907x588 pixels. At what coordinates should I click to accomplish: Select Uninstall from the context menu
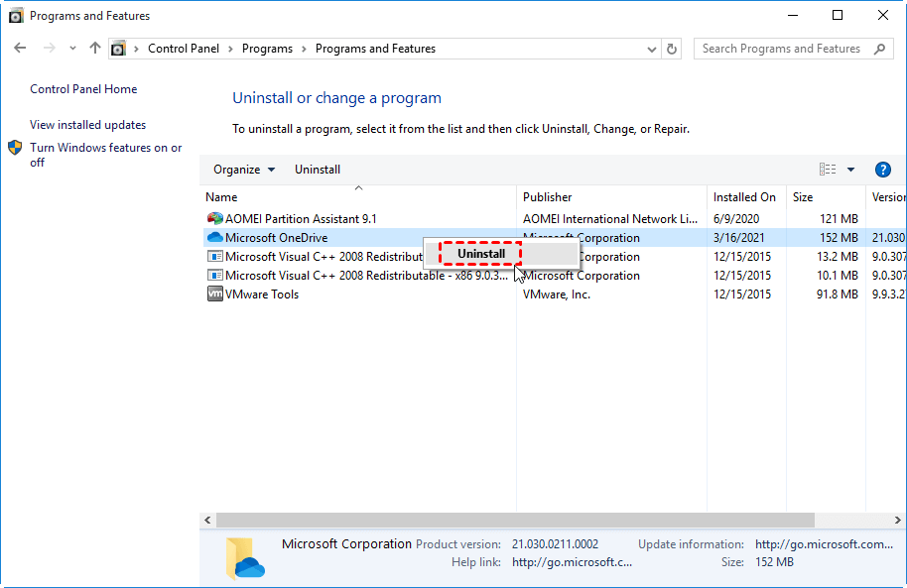click(x=481, y=254)
